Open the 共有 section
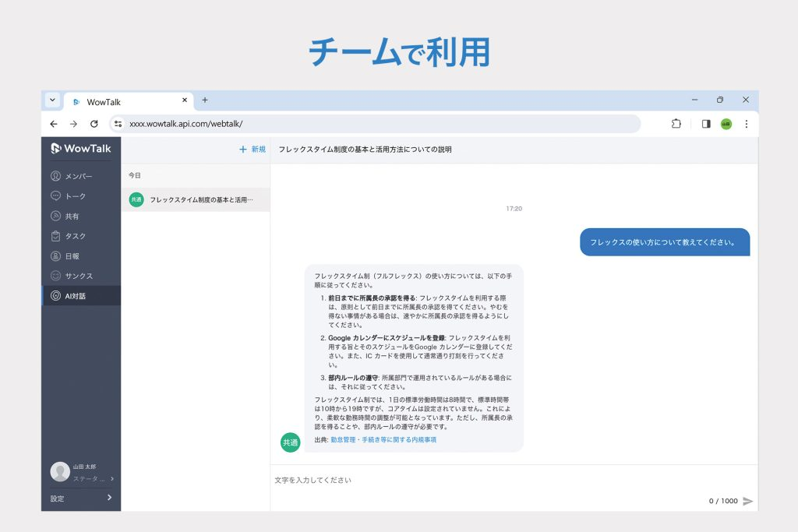798x532 pixels. 74,216
